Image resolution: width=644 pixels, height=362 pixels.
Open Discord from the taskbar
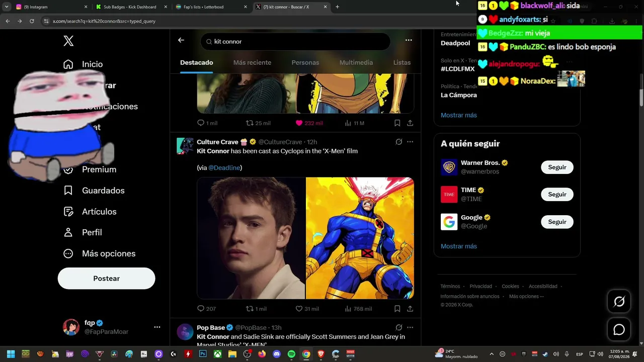(x=276, y=354)
